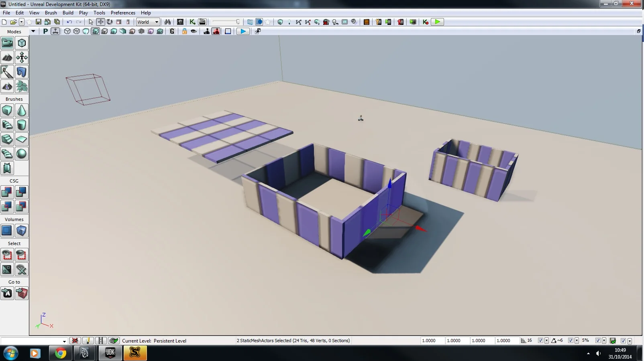The image size is (644, 361).
Task: Apply CSG Subtract
Action: [22, 192]
